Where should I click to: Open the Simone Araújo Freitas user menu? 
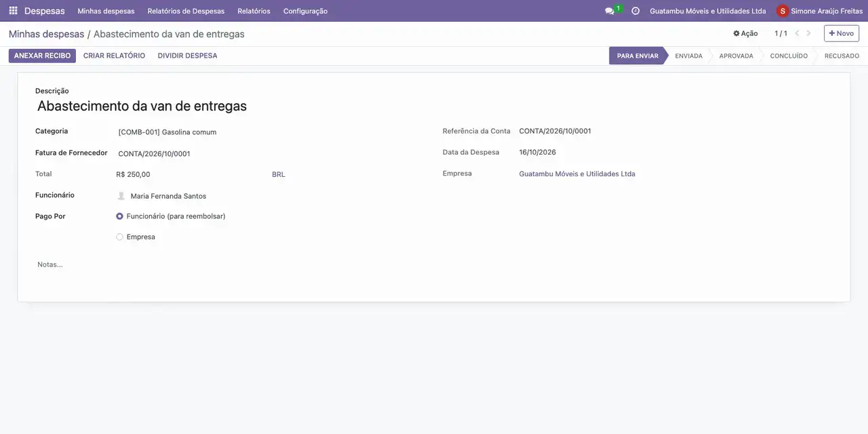[x=820, y=11]
